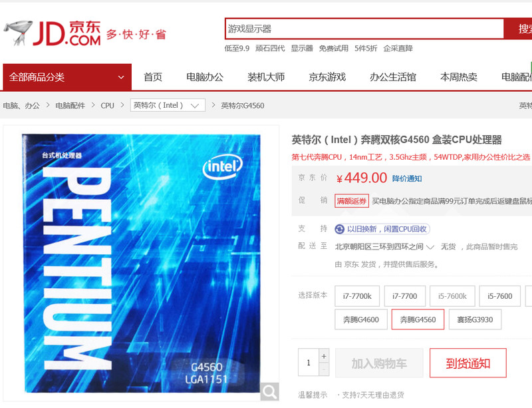Image resolution: width=532 pixels, height=408 pixels.
Task: Click the trade-in recycle icon
Action: (339, 230)
